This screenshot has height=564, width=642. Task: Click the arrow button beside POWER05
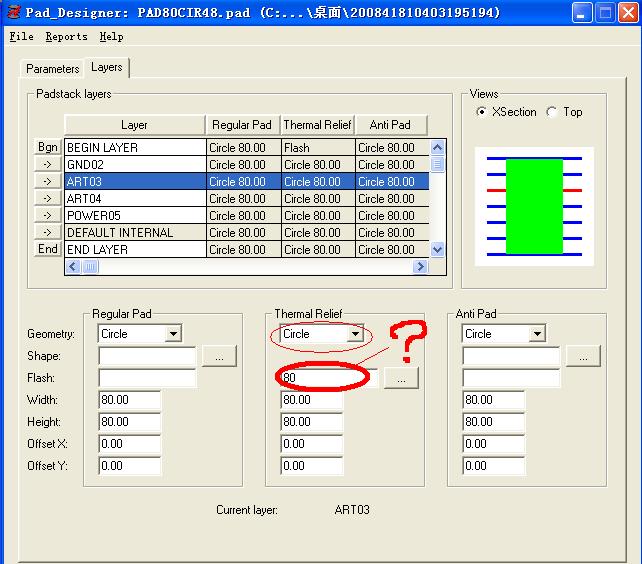[47, 215]
